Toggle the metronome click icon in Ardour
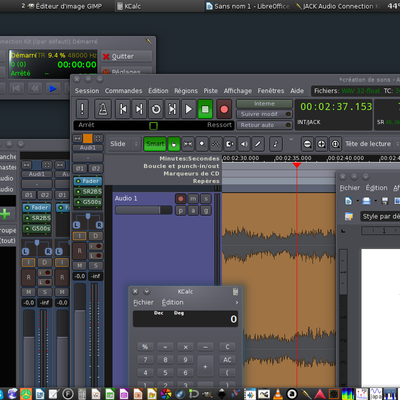 click(103, 109)
